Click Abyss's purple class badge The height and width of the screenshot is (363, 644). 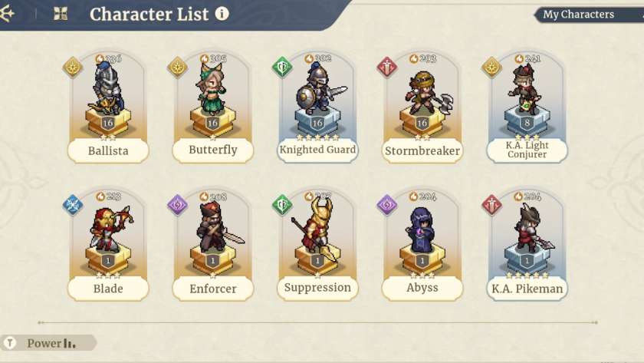tap(387, 205)
